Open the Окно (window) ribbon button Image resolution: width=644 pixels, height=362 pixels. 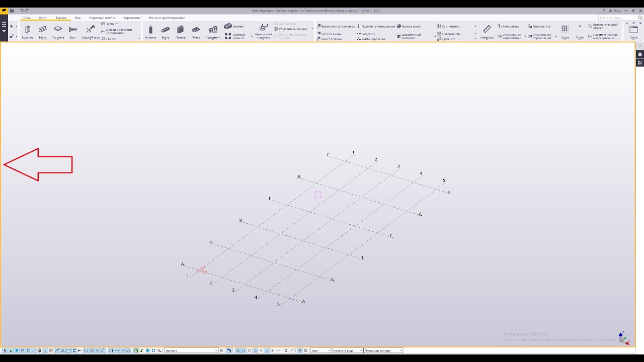point(634,32)
